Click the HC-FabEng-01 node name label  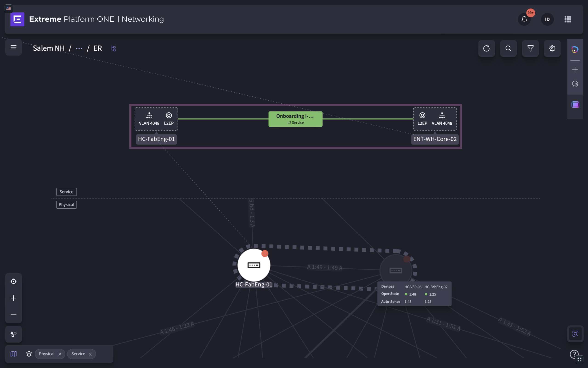click(254, 285)
